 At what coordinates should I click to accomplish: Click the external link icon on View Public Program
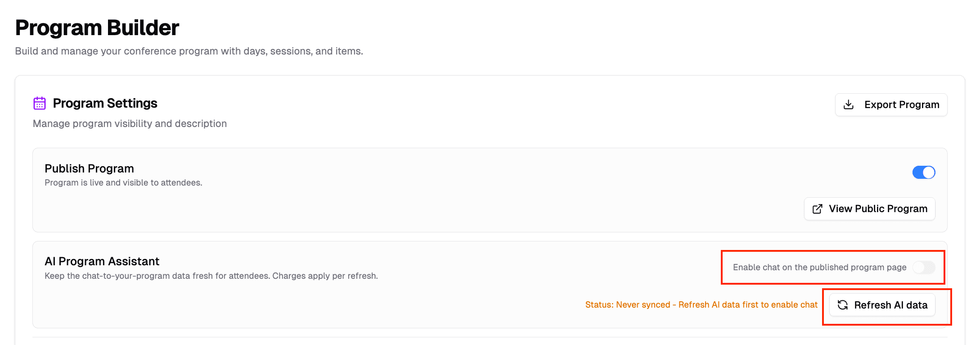point(817,209)
